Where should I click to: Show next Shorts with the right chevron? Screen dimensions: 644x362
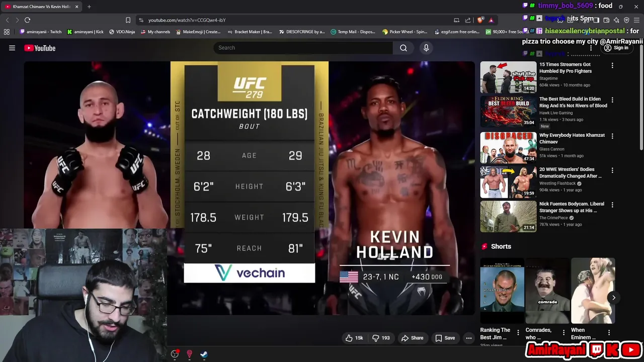(613, 298)
